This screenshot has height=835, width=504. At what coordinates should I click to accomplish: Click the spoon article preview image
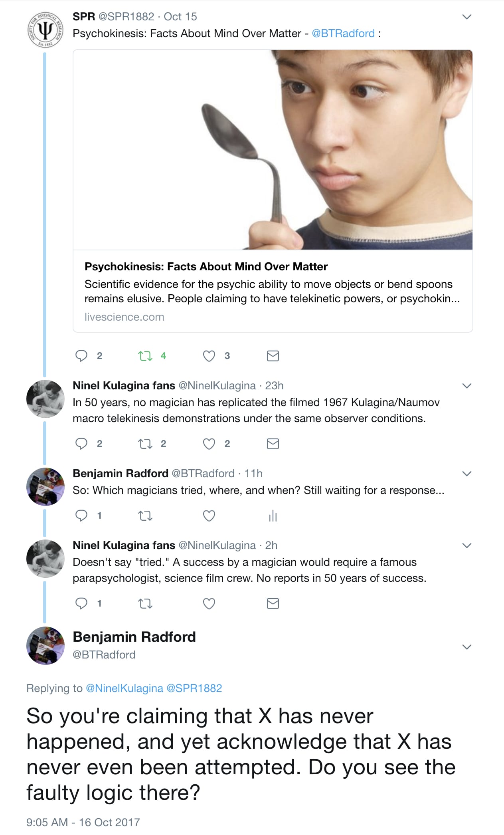273,150
